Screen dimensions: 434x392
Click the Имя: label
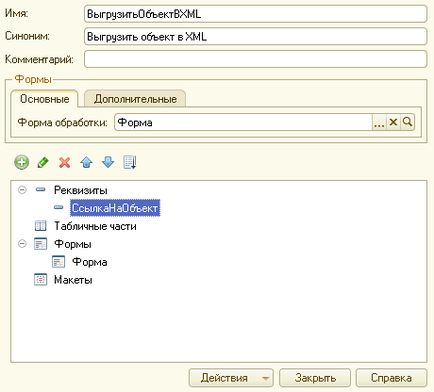pos(16,13)
